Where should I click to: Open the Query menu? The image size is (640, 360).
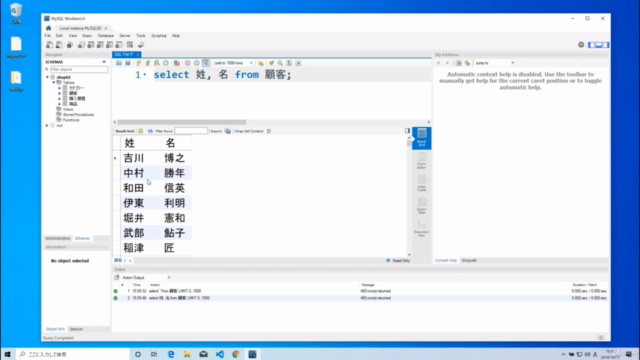click(87, 36)
